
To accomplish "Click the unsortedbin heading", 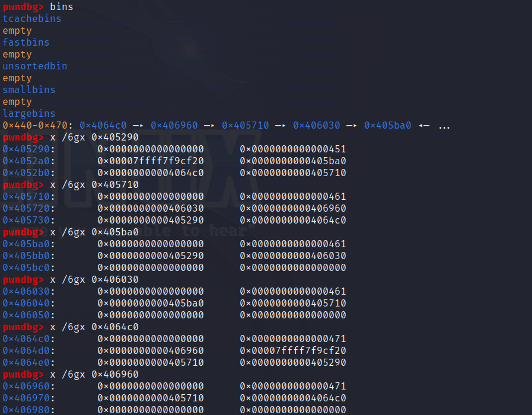I will click(x=34, y=66).
